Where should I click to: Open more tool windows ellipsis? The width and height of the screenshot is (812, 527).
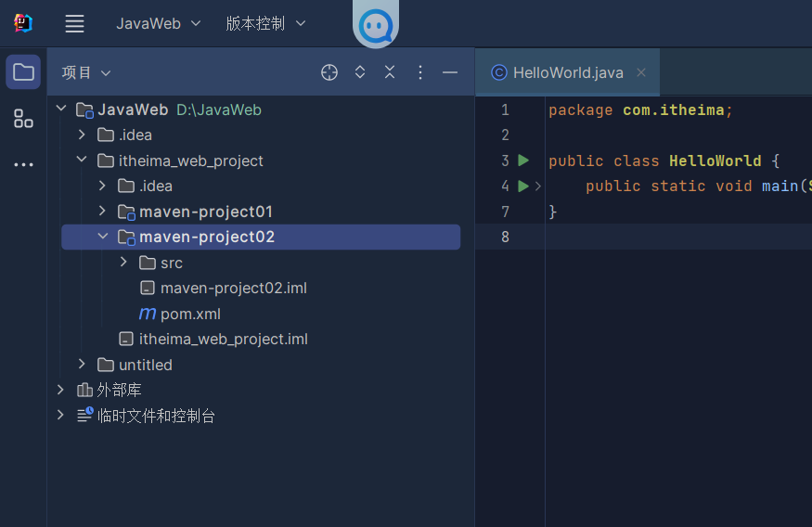point(23,164)
